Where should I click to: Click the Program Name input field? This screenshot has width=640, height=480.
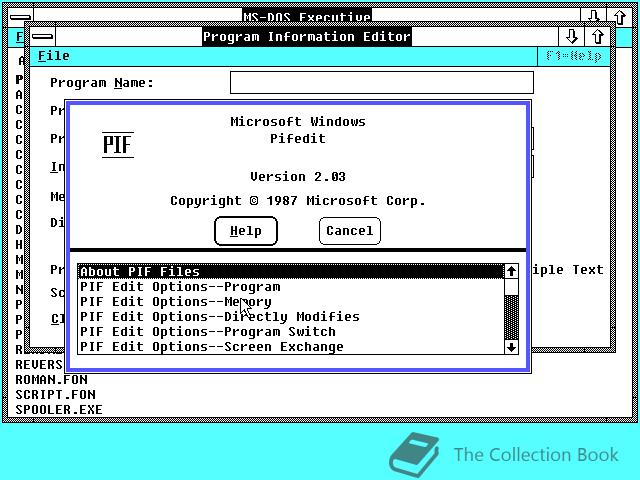click(382, 82)
